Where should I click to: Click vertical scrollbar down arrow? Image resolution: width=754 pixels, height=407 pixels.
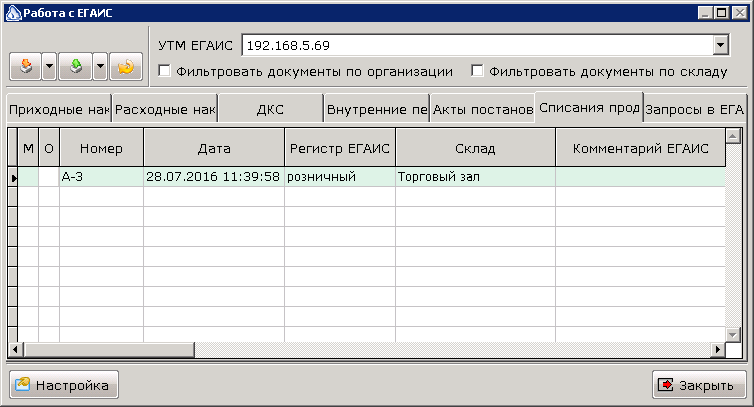(732, 334)
